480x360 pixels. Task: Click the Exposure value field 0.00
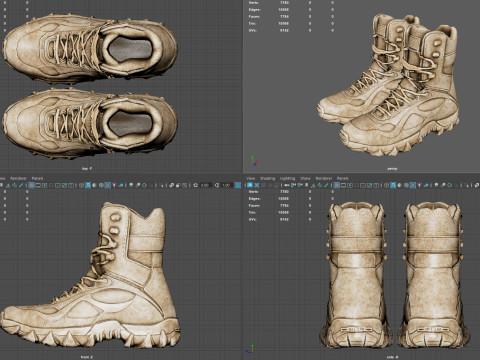(x=205, y=185)
